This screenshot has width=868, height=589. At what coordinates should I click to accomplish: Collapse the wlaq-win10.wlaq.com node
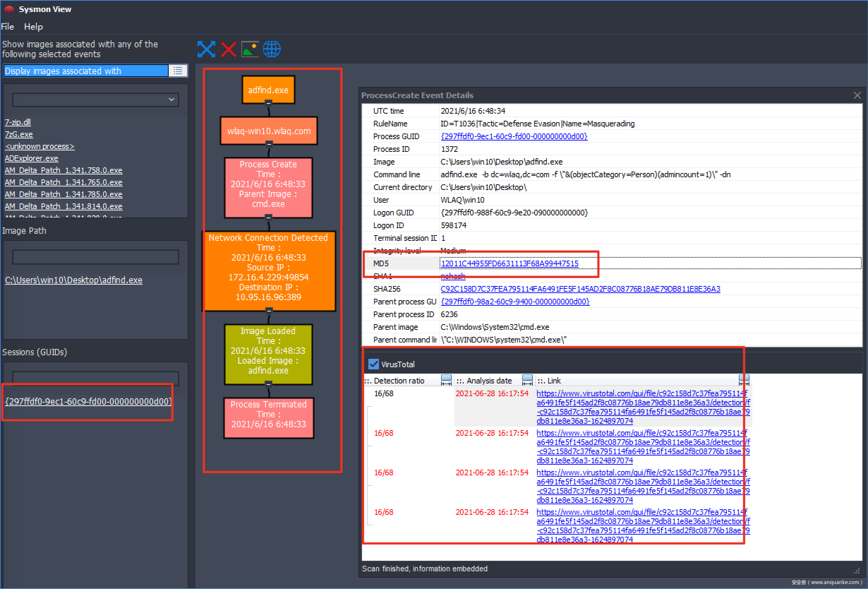269,144
